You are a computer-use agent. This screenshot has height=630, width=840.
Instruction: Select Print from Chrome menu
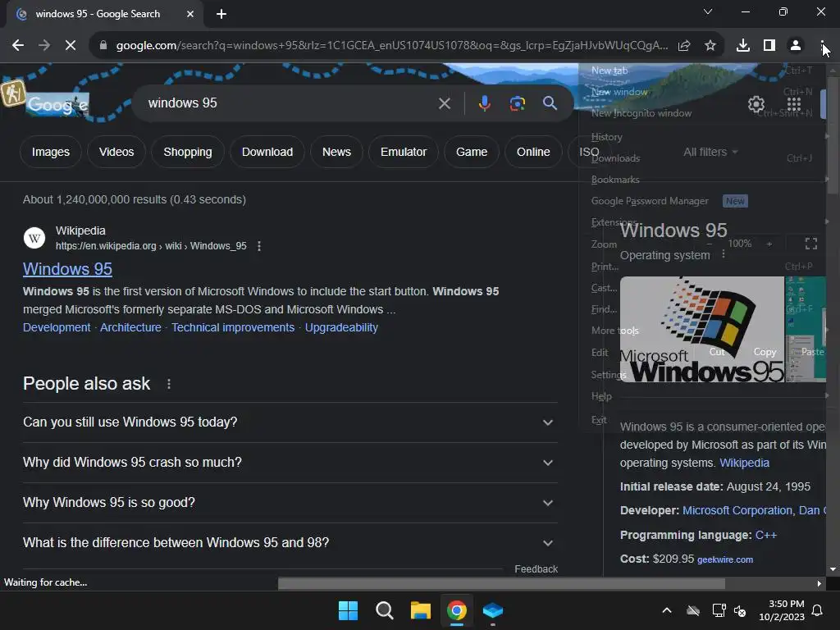coord(702,267)
